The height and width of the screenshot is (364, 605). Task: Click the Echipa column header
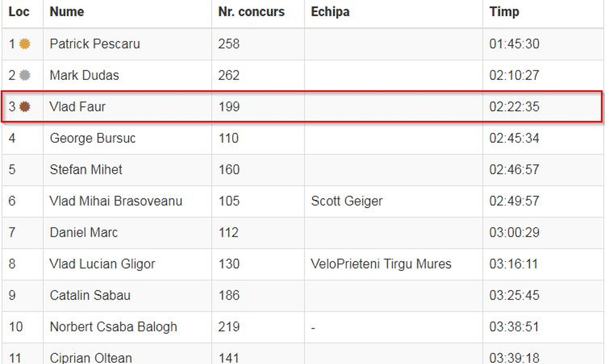pos(330,12)
